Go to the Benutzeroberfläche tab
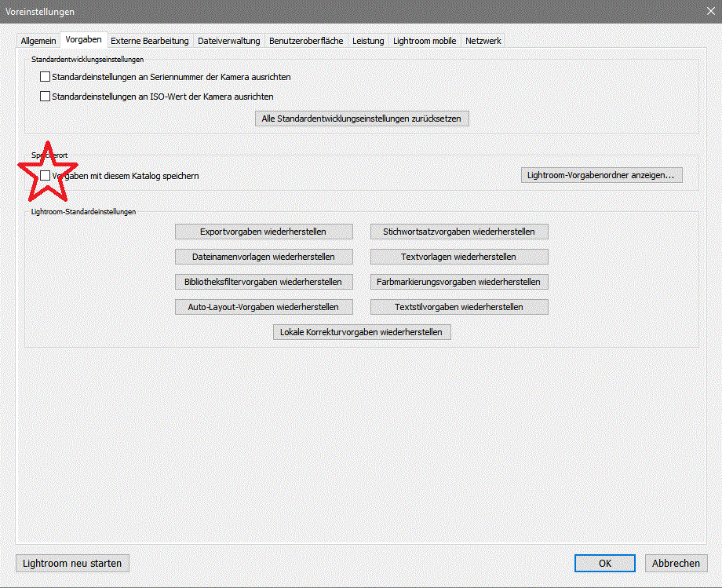Screen dimensions: 722x588 306,41
